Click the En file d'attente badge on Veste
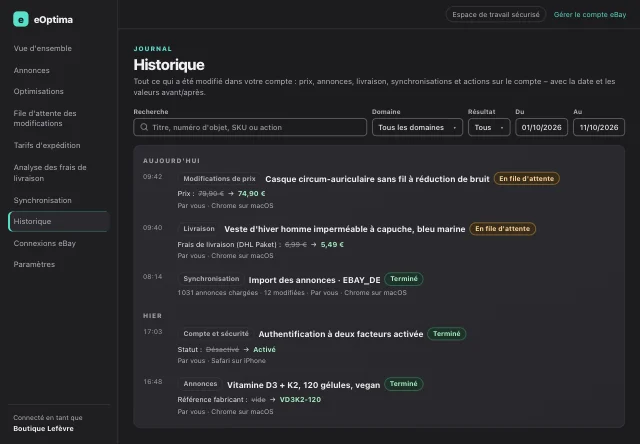This screenshot has height=444, width=640. [502, 229]
